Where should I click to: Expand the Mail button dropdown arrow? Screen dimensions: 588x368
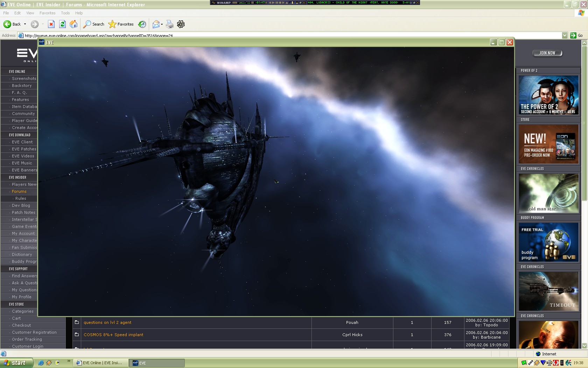[162, 24]
